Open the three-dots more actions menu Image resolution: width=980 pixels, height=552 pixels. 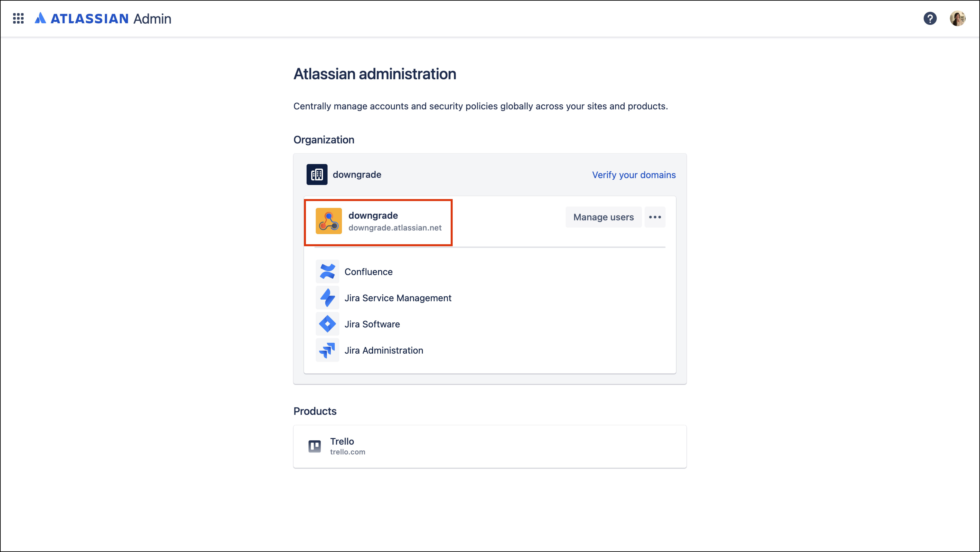[655, 217]
